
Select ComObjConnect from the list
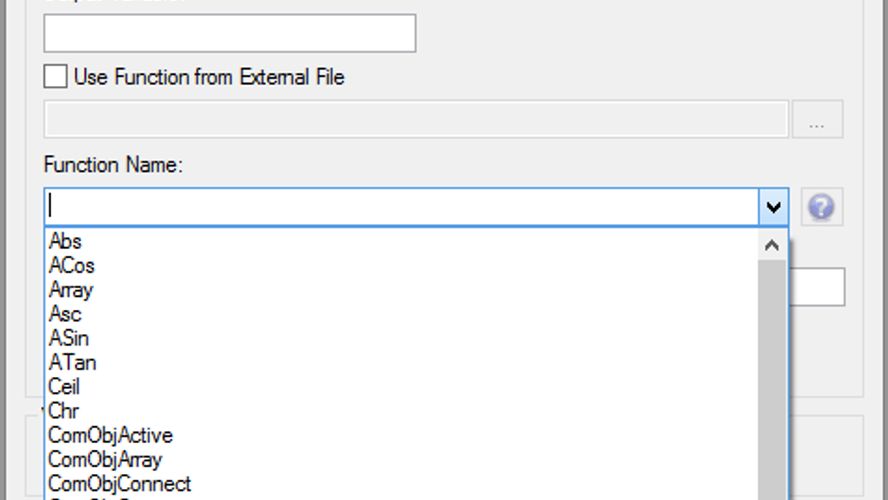tap(119, 483)
